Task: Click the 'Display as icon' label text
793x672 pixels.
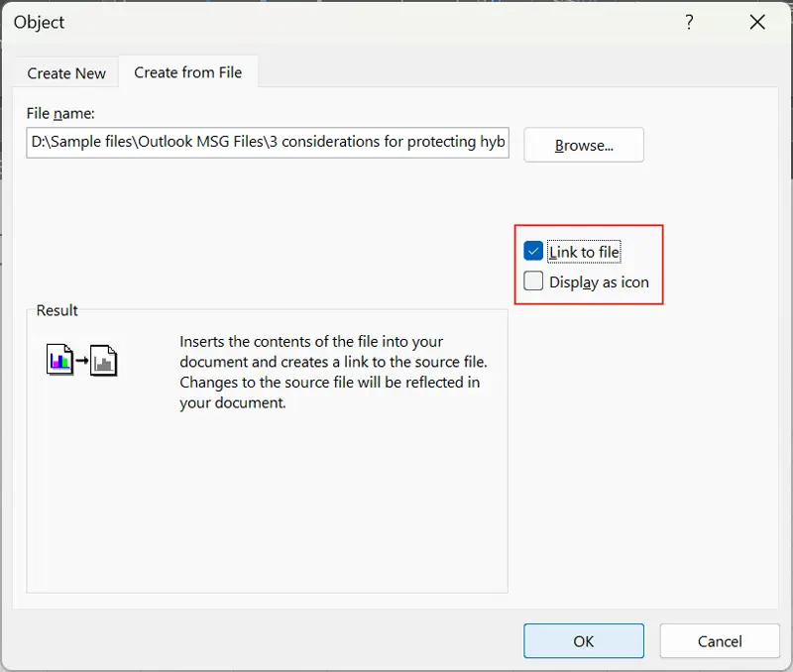Action: click(599, 282)
